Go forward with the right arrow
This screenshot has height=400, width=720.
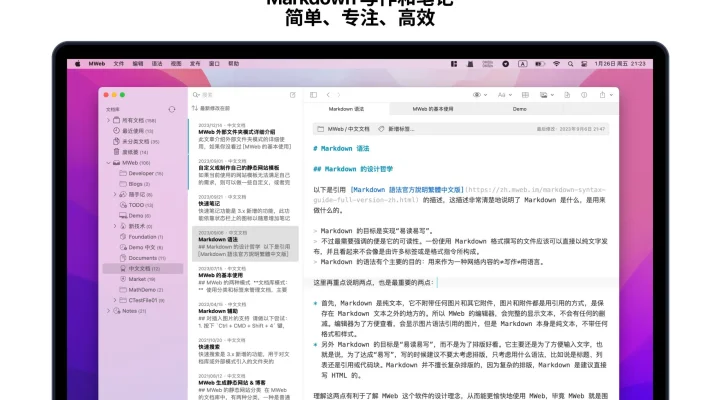[x=339, y=95]
